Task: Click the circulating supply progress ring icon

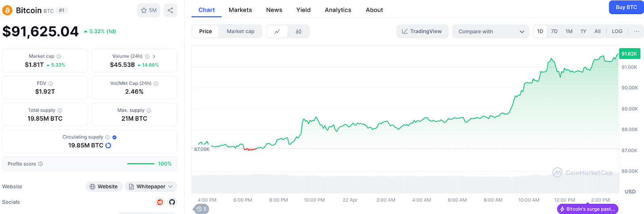Action: point(108,145)
